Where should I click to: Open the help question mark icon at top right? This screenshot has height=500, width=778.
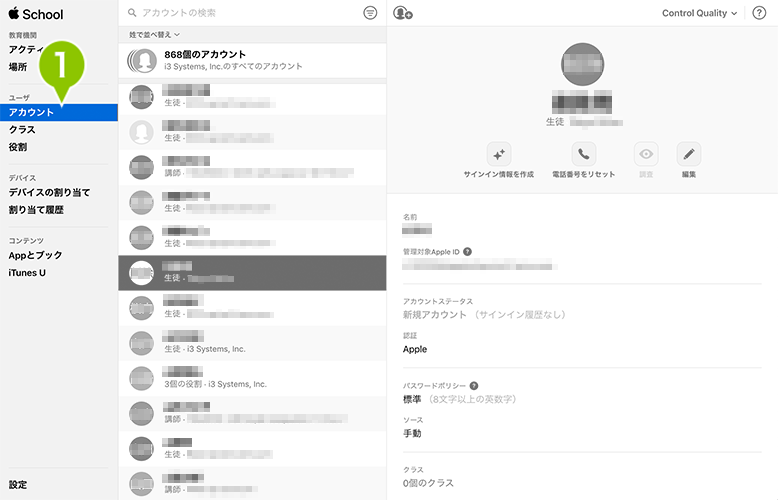(759, 13)
